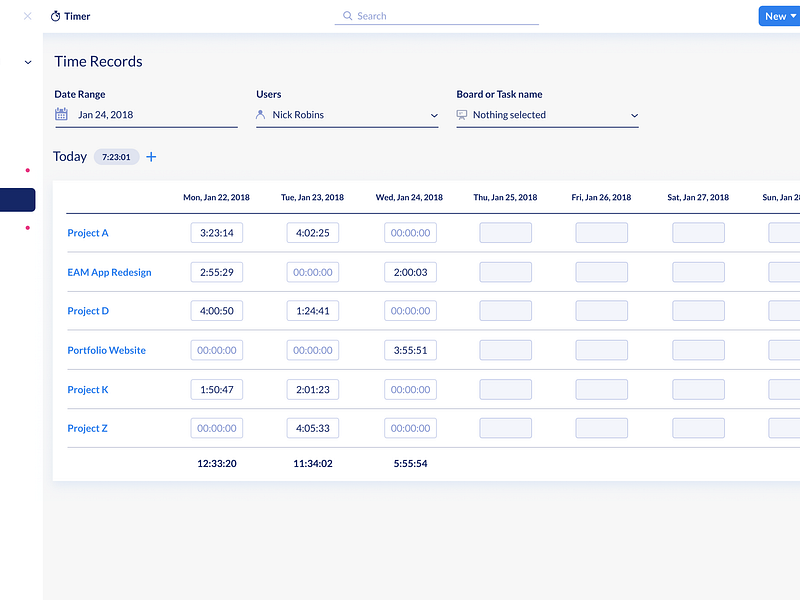Viewport: 800px width, 600px height.
Task: Edit Project A's time for Monday
Action: (x=217, y=232)
